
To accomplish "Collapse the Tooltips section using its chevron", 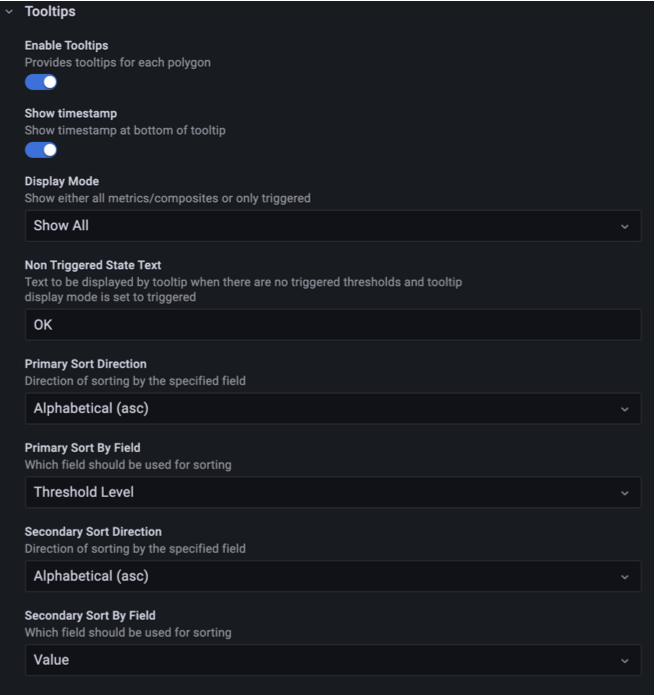I will click(9, 12).
